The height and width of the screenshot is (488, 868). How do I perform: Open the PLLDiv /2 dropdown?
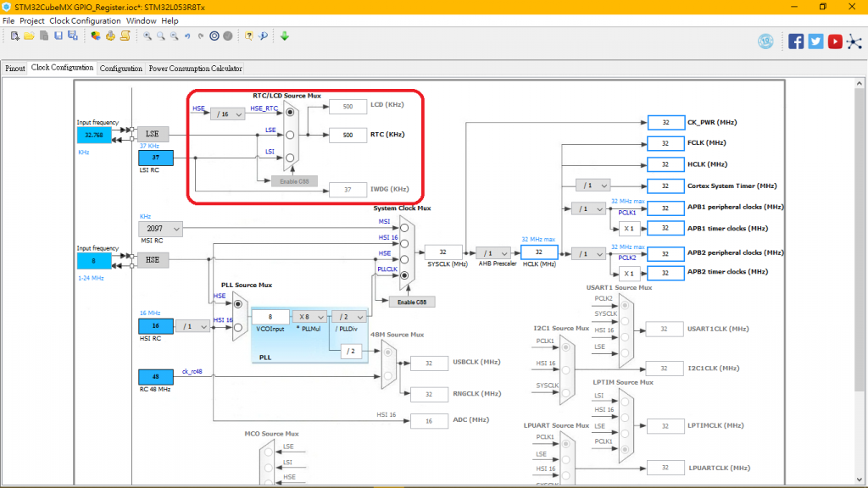click(x=348, y=317)
